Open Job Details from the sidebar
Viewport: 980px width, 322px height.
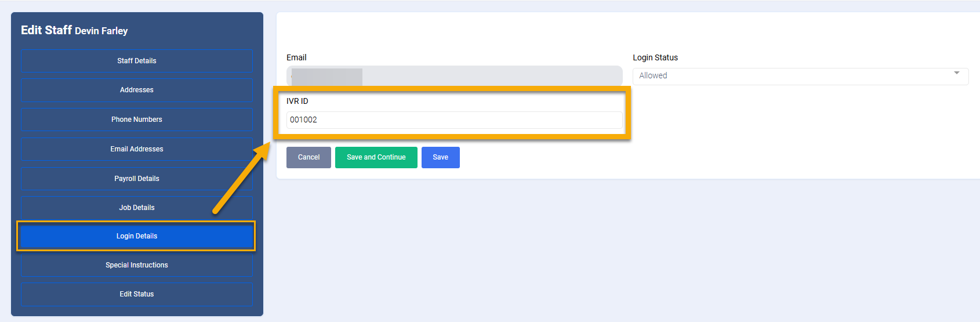[x=137, y=208]
